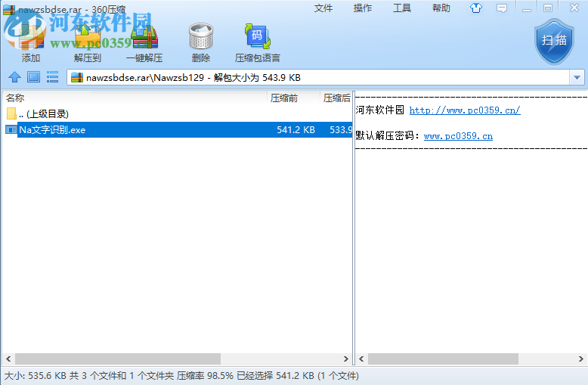Start the 扫描 shield scan

pyautogui.click(x=554, y=42)
